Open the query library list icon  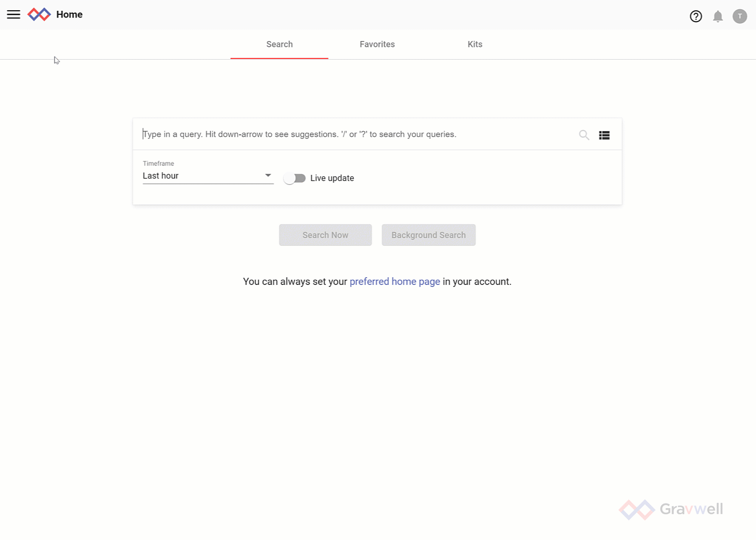click(x=604, y=135)
